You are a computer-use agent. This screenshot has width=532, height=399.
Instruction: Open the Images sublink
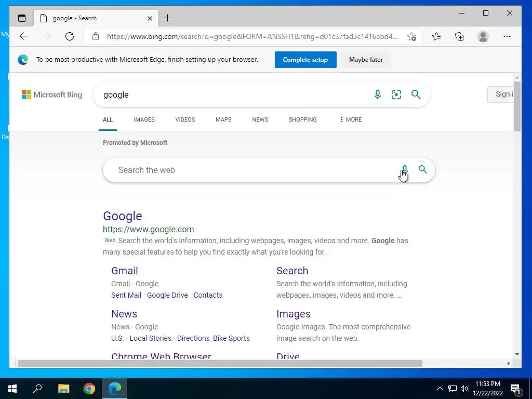point(294,314)
